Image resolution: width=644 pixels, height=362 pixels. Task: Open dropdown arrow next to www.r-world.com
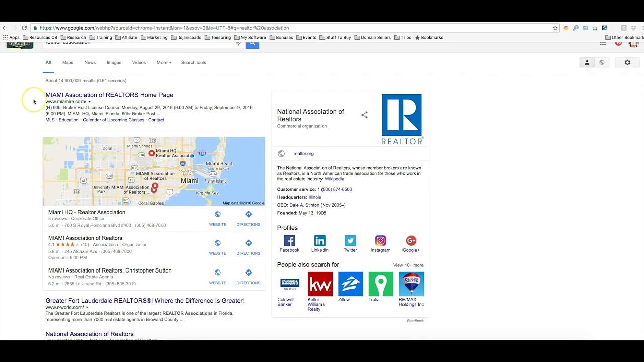tap(87, 307)
